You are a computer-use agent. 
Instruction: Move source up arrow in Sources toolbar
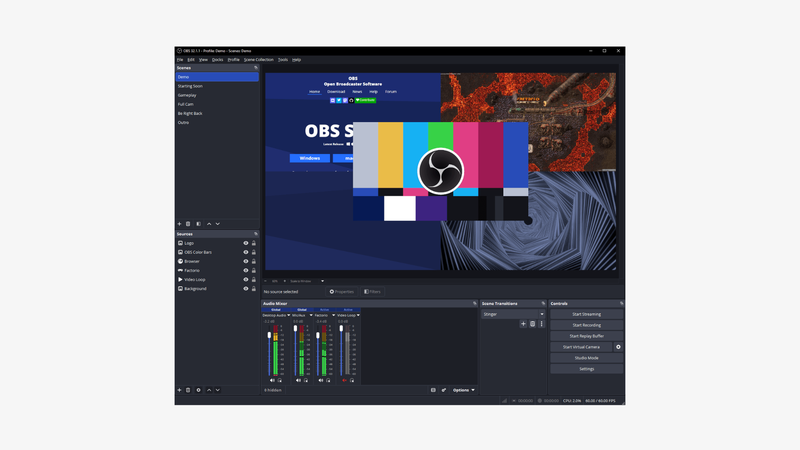coord(209,390)
